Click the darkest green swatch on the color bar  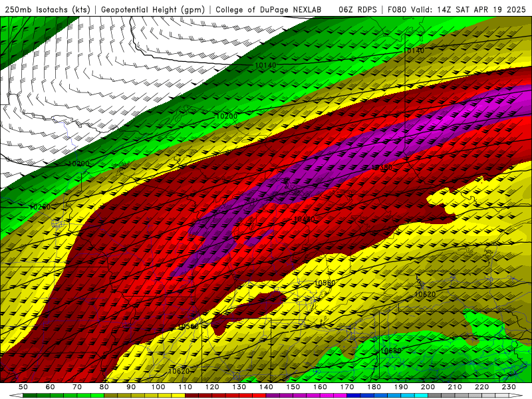(x=29, y=396)
